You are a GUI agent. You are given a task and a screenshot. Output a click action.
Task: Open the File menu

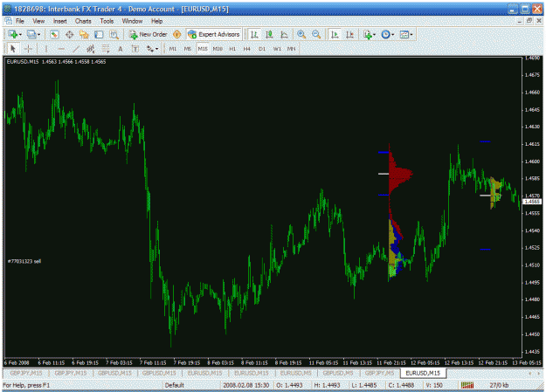20,21
